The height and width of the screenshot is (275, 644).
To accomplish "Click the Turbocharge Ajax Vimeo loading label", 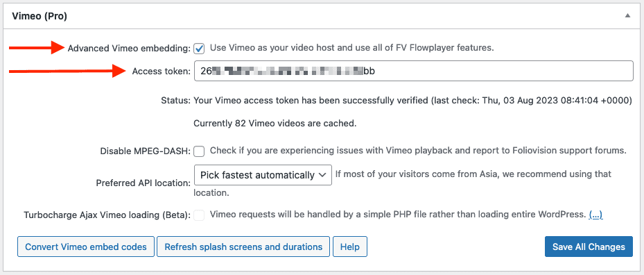I will click(x=107, y=215).
